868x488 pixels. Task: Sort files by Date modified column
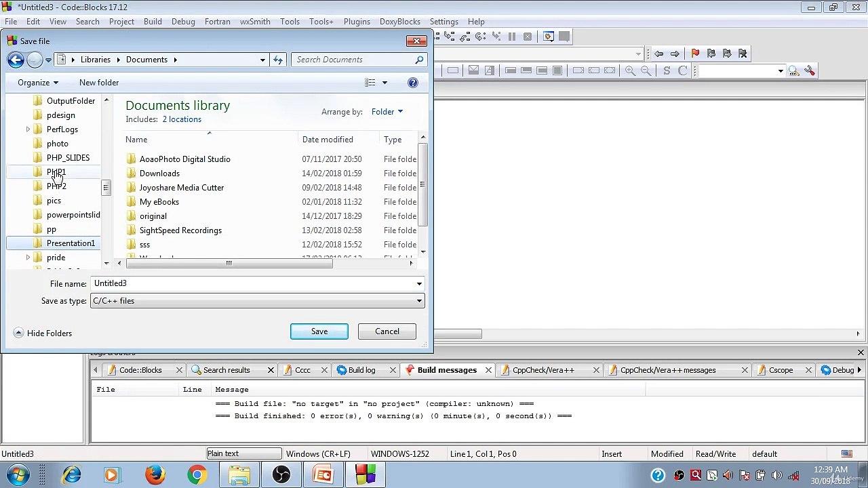pyautogui.click(x=328, y=140)
